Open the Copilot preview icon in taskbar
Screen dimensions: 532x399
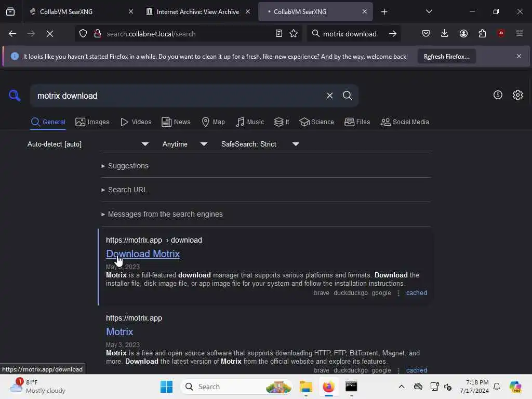click(x=515, y=387)
